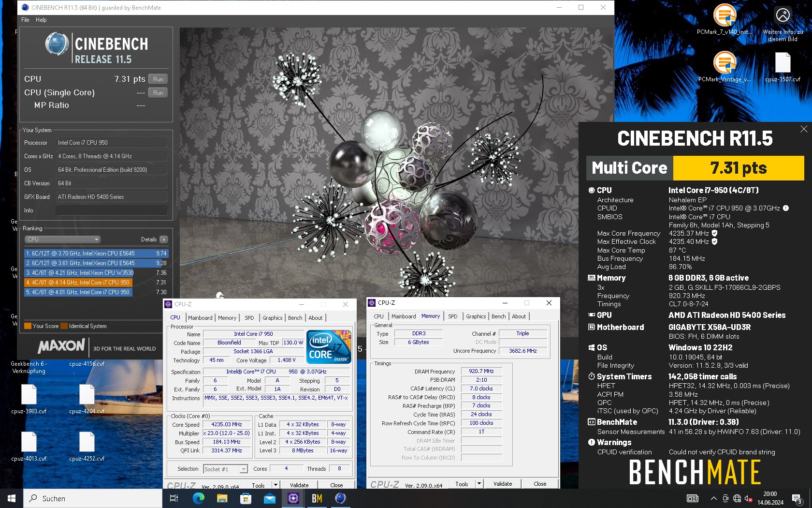Image resolution: width=812 pixels, height=508 pixels.
Task: Click Validate in right CPU-Z
Action: 503,484
